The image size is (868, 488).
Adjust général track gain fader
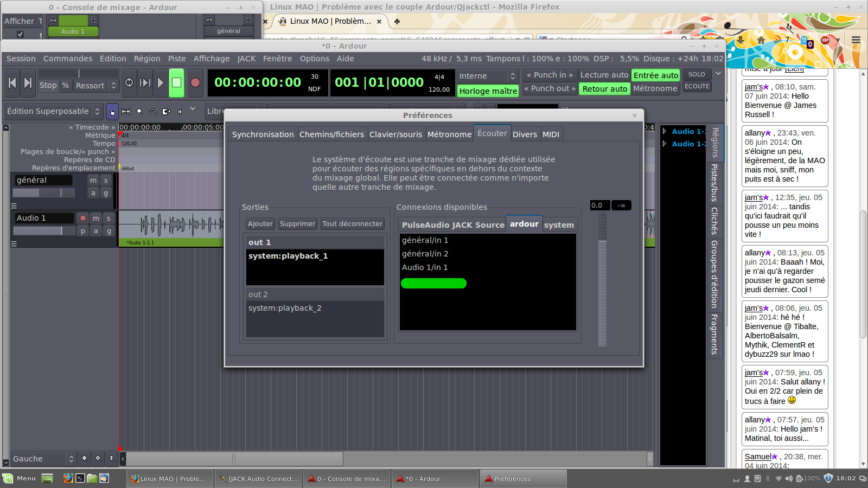[x=44, y=192]
